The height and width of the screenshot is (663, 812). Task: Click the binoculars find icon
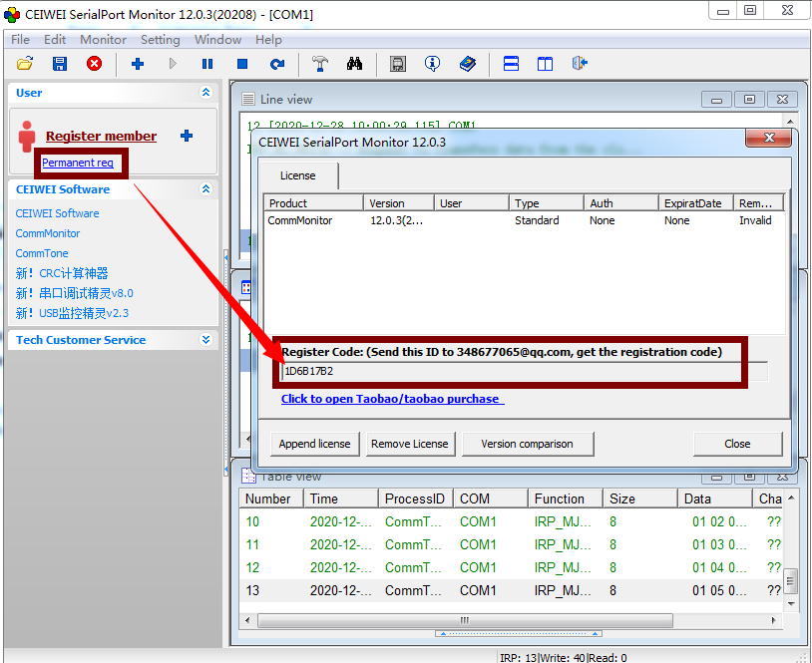coord(355,64)
